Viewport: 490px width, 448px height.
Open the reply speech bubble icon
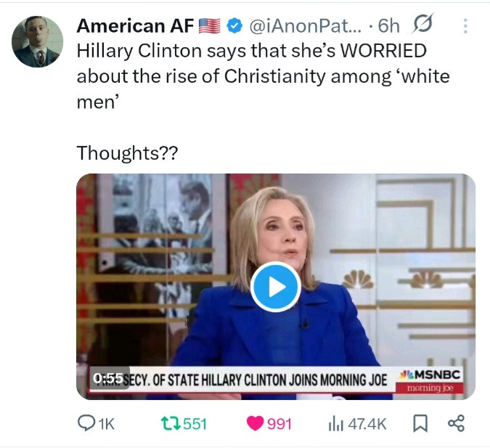pos(84,423)
